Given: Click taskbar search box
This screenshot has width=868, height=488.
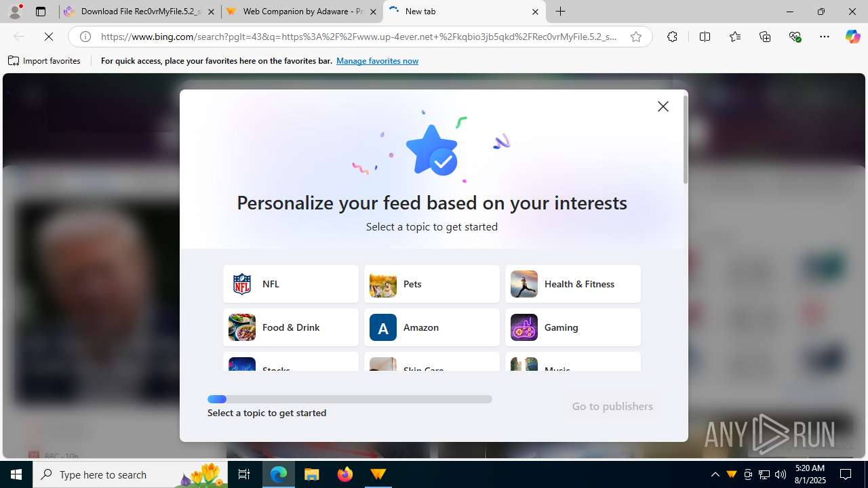Looking at the screenshot, I should pyautogui.click(x=130, y=474).
